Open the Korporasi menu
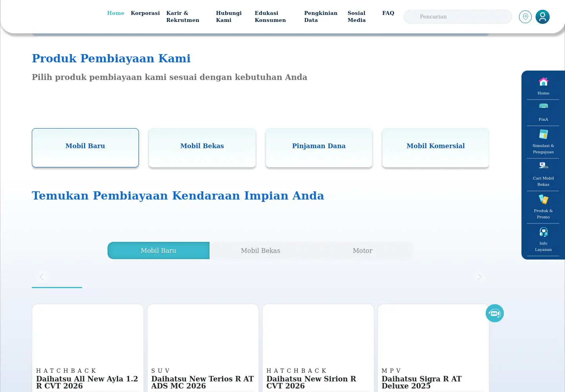This screenshot has height=392, width=565. (145, 13)
